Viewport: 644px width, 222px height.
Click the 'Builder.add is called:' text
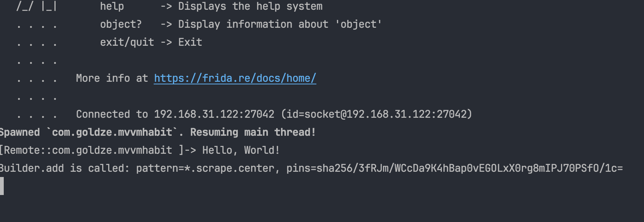64,168
